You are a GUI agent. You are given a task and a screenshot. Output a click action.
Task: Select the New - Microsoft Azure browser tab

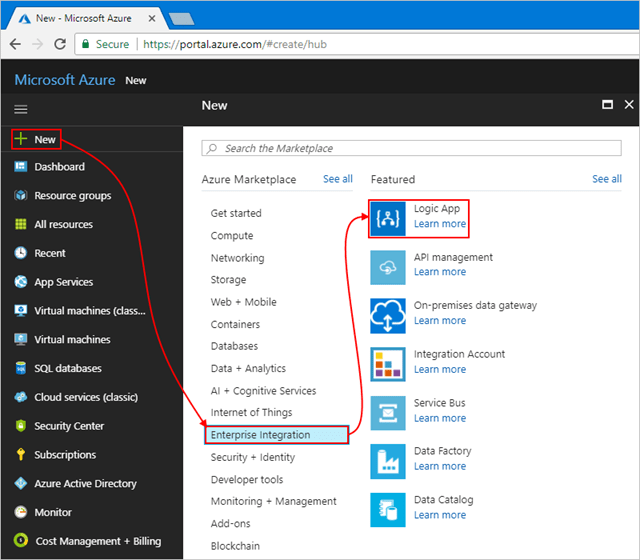pyautogui.click(x=86, y=18)
